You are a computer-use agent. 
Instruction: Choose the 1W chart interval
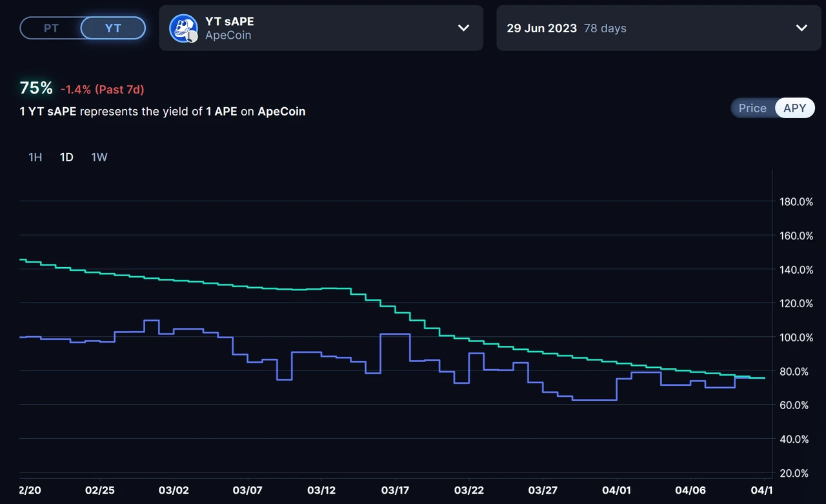99,157
